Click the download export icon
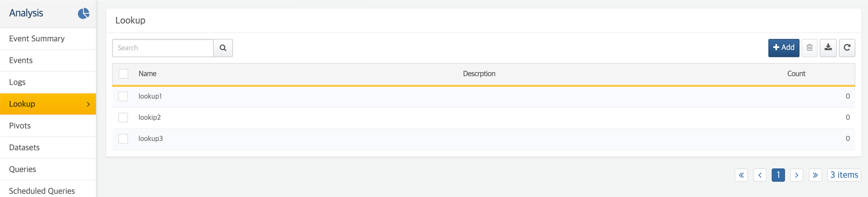This screenshot has height=197, width=868. coord(828,48)
